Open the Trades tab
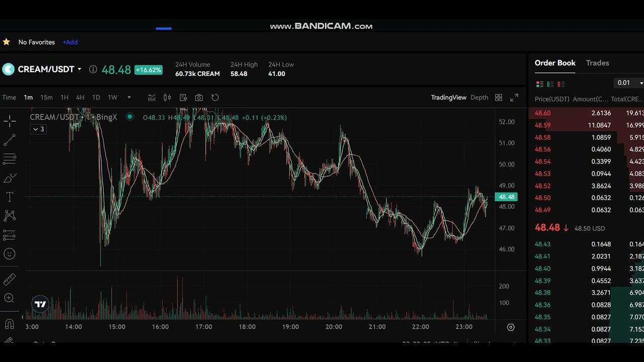This screenshot has height=362, width=644. 597,63
